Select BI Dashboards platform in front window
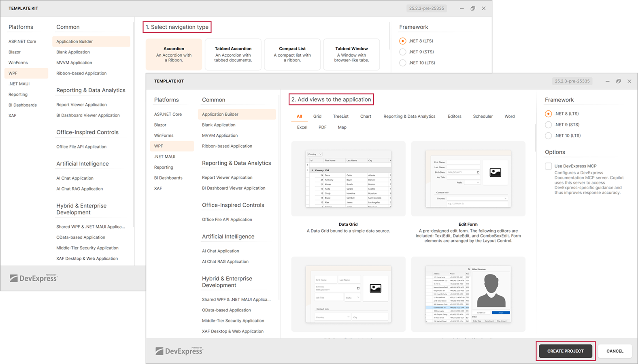Image resolution: width=638 pixels, height=364 pixels. click(168, 178)
